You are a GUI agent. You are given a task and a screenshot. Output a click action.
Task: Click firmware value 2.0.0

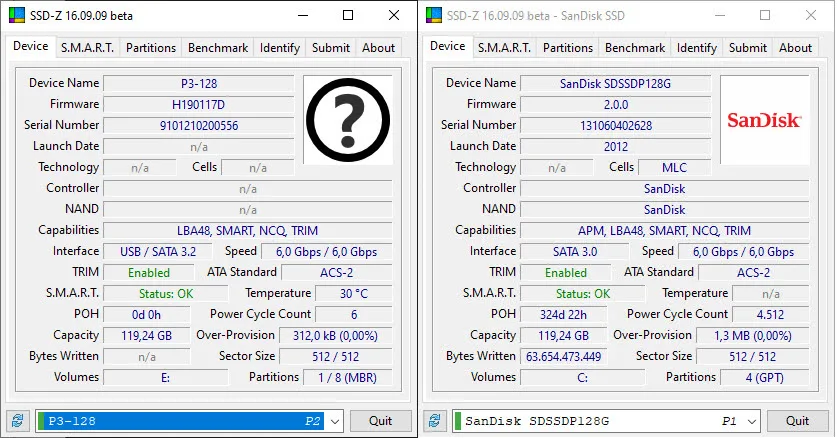(x=615, y=105)
